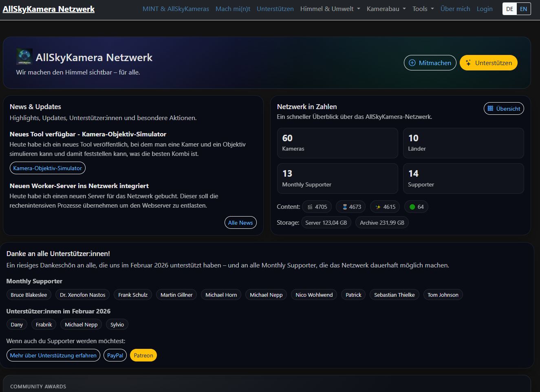Image resolution: width=540 pixels, height=392 pixels.
Task: Open the Kamera-Objektiv-Simulator link
Action: pos(47,168)
